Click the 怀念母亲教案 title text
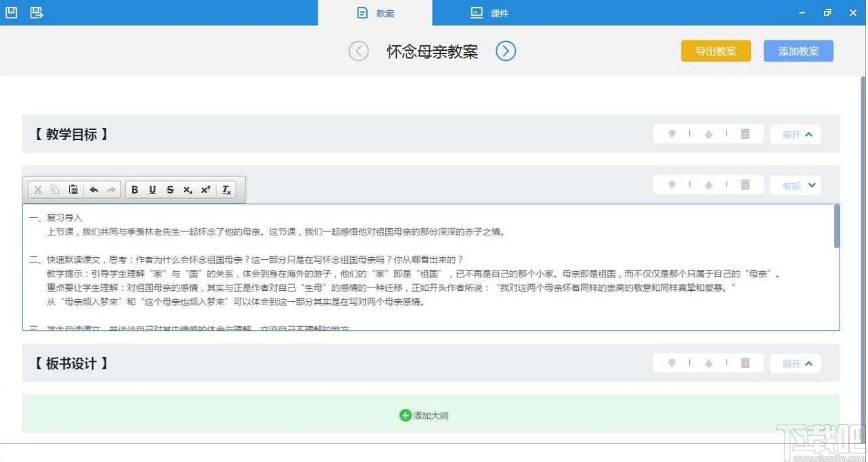Viewport: 868px width, 462px height. 432,52
